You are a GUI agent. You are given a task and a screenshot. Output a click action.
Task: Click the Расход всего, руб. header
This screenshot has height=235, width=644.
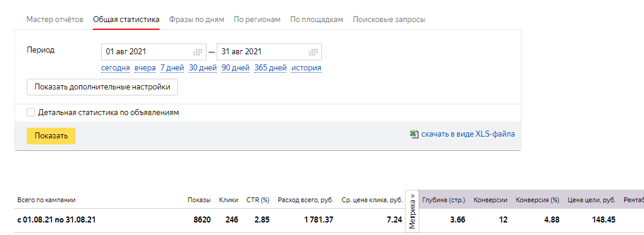click(305, 200)
